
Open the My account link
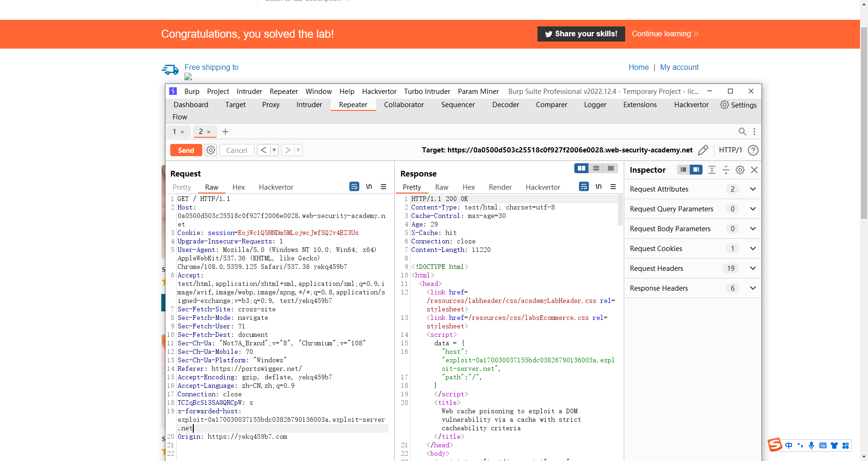679,67
